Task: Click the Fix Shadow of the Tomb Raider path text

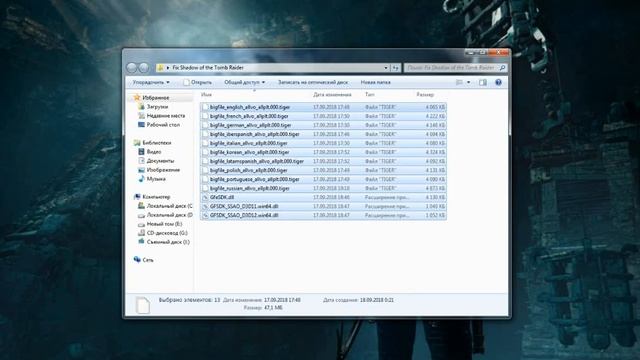Action: click(x=208, y=68)
